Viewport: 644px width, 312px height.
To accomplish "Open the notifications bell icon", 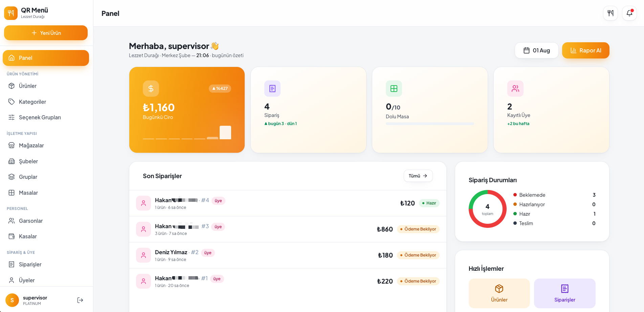I will tap(629, 13).
